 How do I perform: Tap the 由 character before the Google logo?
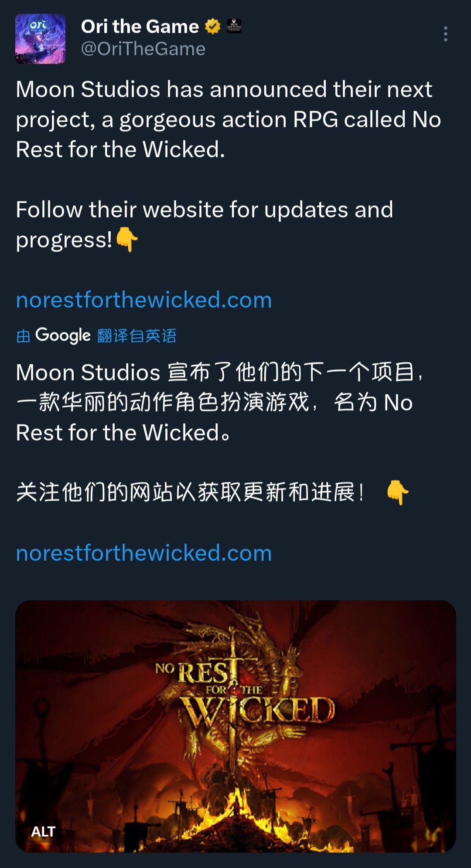pos(23,336)
